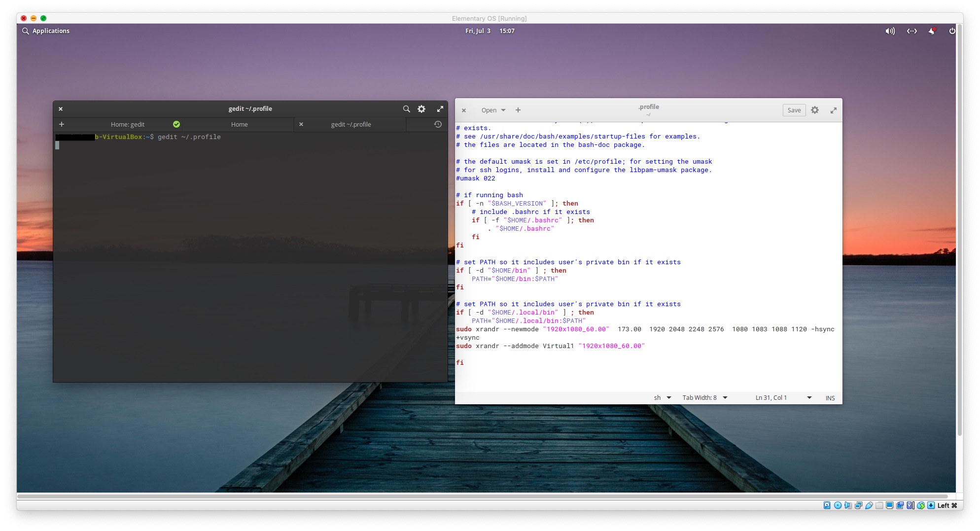Click VirtualBox shared folders icon
Viewport: 980px width, 531px height.
pyautogui.click(x=879, y=505)
